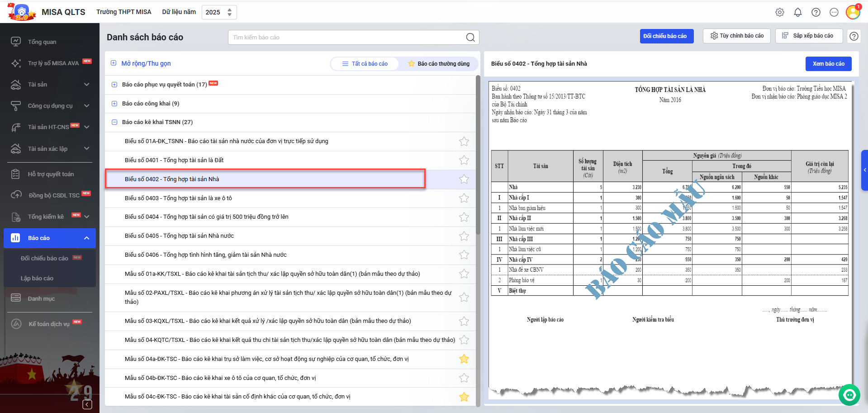Click the report list vertical scrollbar
Screen dimensions: 868x413
pos(478,155)
